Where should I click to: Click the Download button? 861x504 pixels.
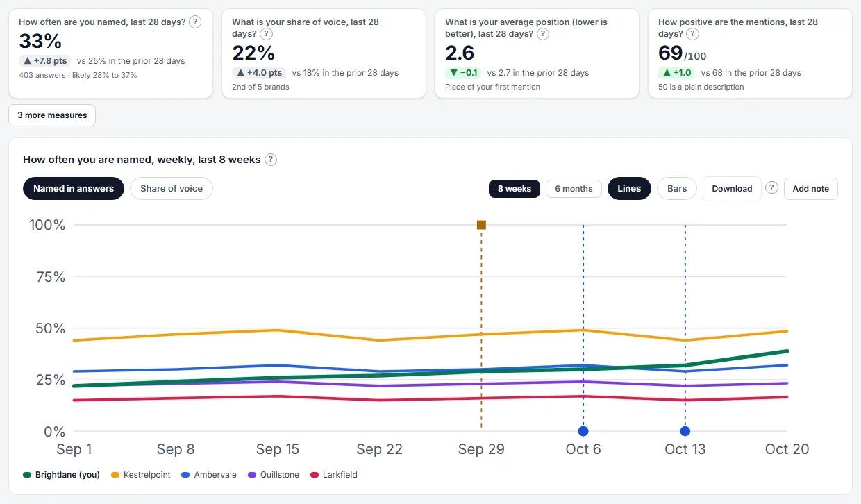[x=732, y=189]
